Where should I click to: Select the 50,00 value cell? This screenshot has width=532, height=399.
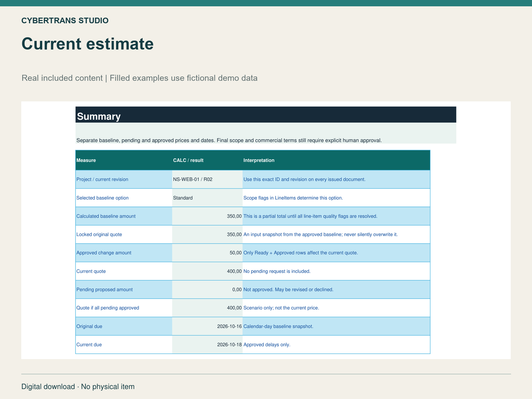pyautogui.click(x=207, y=253)
